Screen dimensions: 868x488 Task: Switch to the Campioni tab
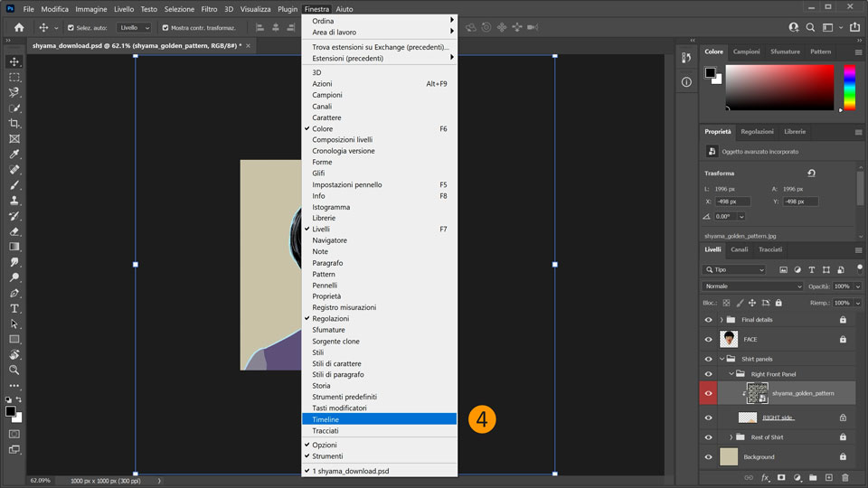(x=746, y=52)
